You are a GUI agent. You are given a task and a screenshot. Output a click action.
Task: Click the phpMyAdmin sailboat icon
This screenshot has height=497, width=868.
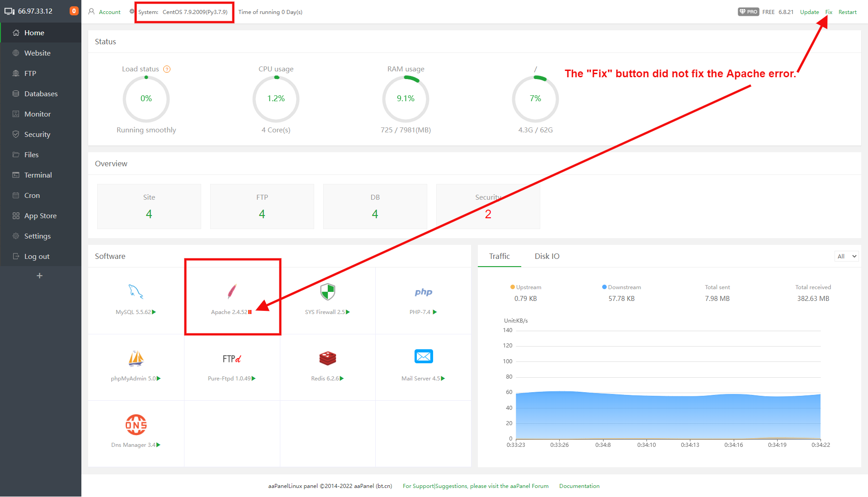136,358
